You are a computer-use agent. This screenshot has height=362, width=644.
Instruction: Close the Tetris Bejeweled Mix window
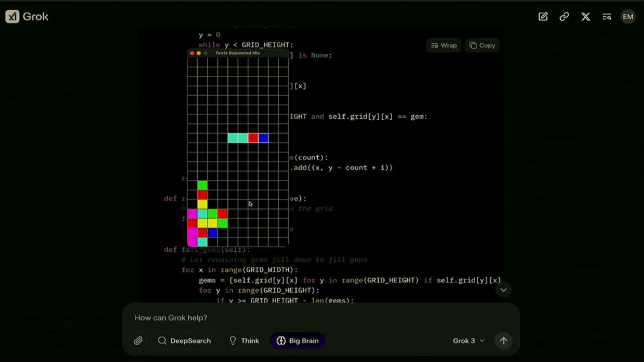(192, 53)
